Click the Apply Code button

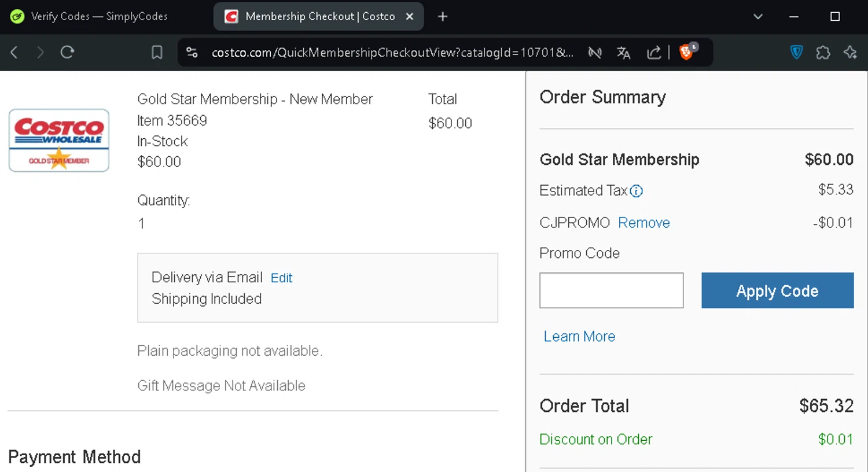777,290
